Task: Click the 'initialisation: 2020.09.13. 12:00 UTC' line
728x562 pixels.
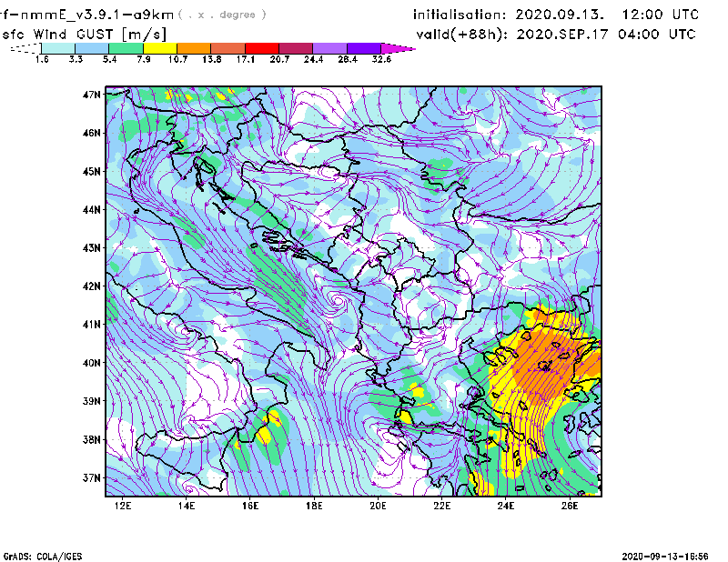Action: pos(556,15)
